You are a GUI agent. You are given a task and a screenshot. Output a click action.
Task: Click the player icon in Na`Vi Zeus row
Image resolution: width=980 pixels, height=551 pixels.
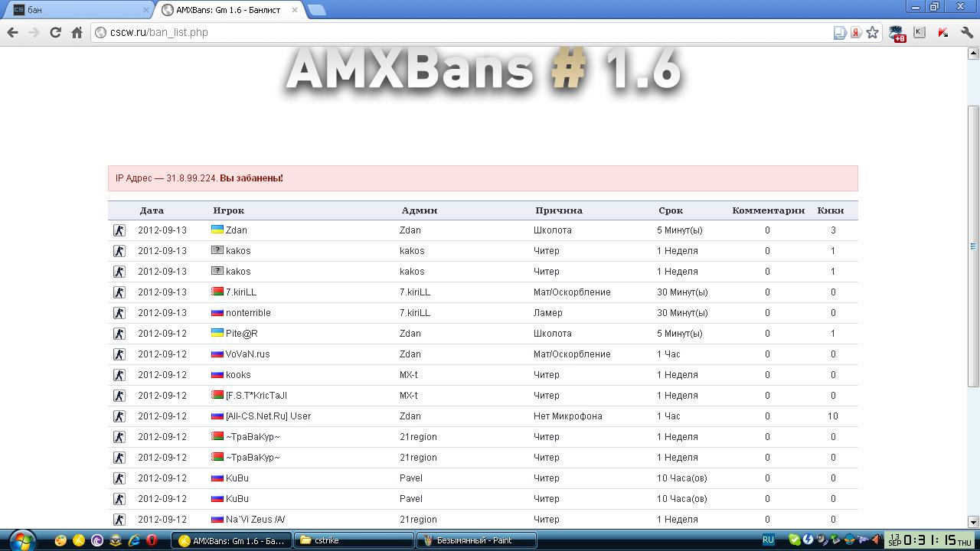(x=119, y=519)
